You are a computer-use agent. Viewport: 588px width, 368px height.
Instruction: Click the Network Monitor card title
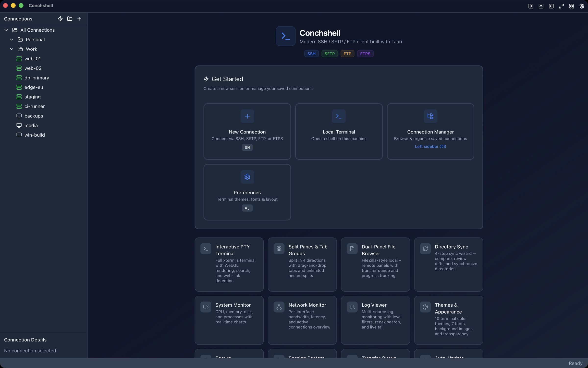point(307,305)
